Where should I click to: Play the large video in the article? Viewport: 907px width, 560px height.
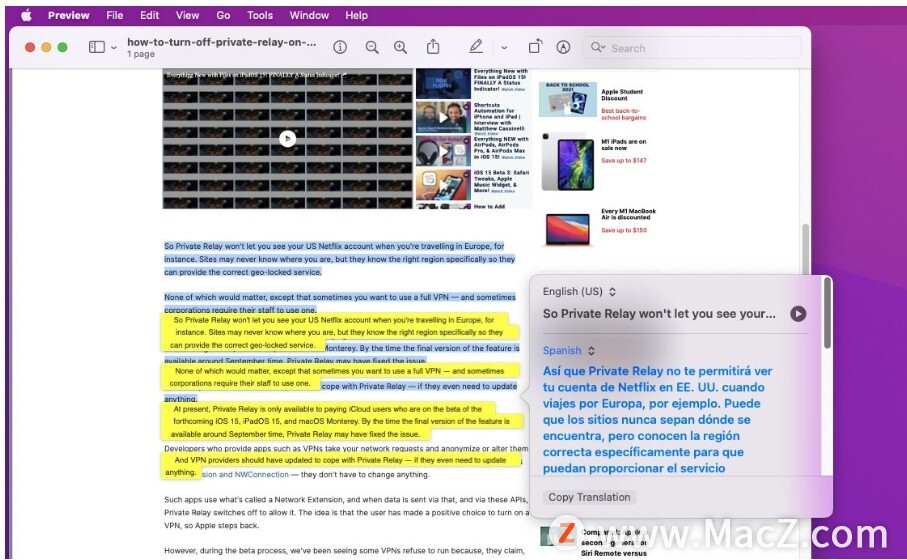287,138
